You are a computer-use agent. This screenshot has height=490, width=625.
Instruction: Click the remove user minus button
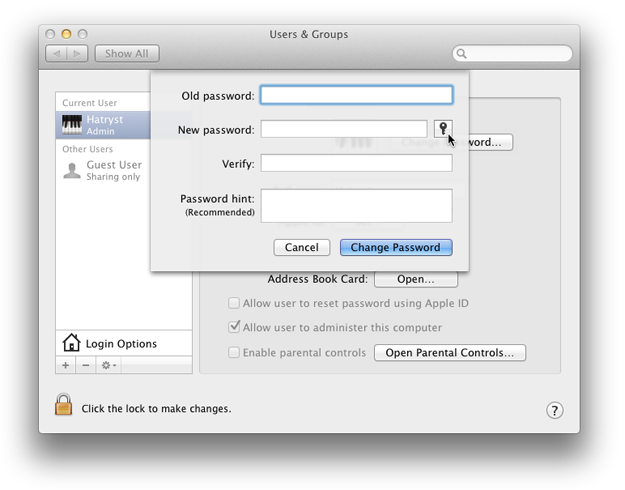click(86, 366)
